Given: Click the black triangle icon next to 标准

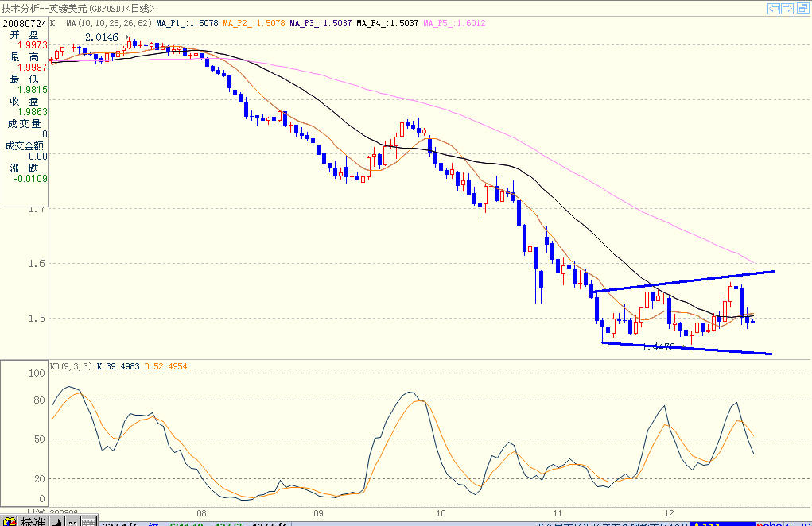Looking at the screenshot, I should [x=56, y=521].
